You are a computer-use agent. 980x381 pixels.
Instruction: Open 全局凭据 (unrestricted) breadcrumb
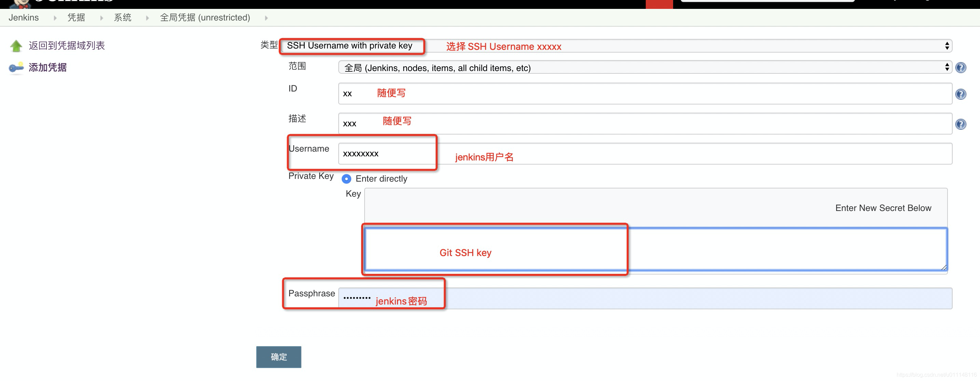(205, 17)
